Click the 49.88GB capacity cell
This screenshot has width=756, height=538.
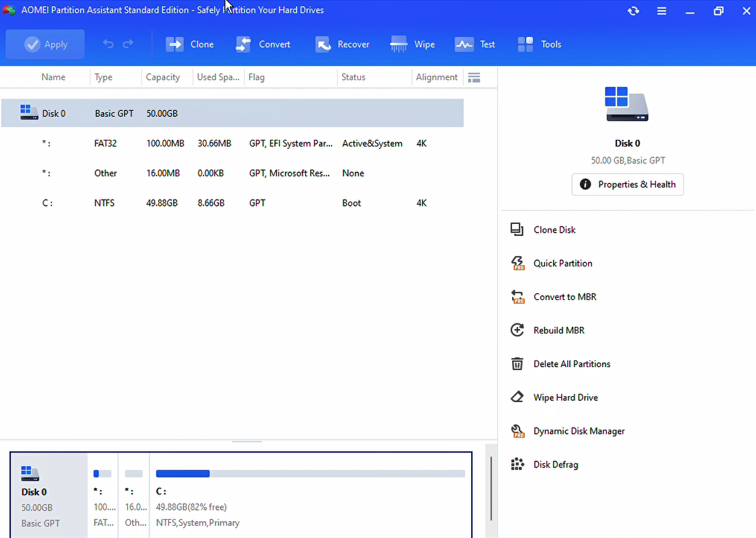(x=161, y=203)
